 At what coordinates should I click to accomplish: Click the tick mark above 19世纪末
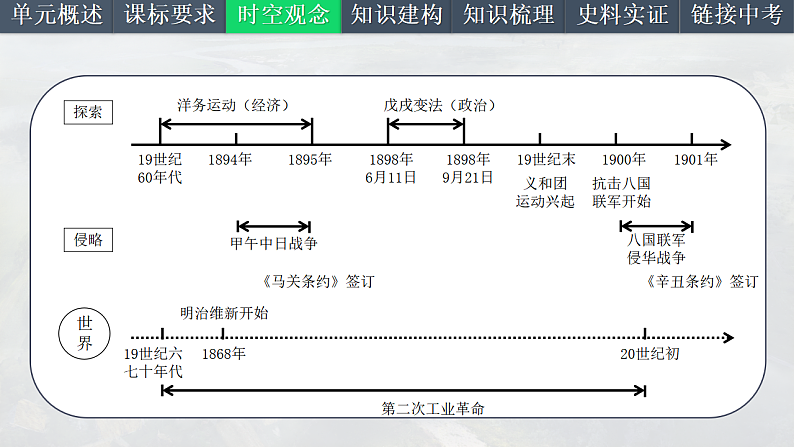[x=540, y=139]
